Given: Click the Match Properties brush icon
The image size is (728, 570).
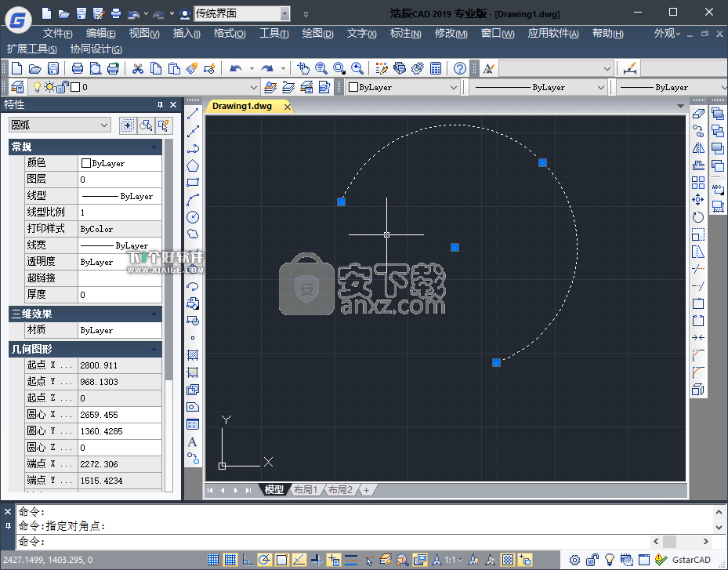Looking at the screenshot, I should [x=192, y=69].
